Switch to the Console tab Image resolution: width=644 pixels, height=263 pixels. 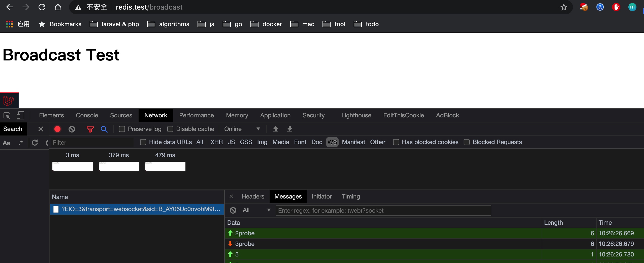87,115
